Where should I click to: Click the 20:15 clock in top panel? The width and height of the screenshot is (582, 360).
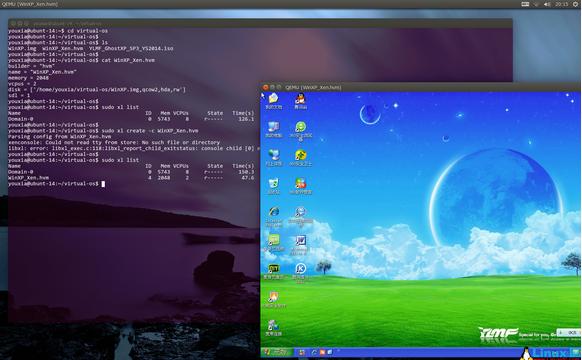562,4
